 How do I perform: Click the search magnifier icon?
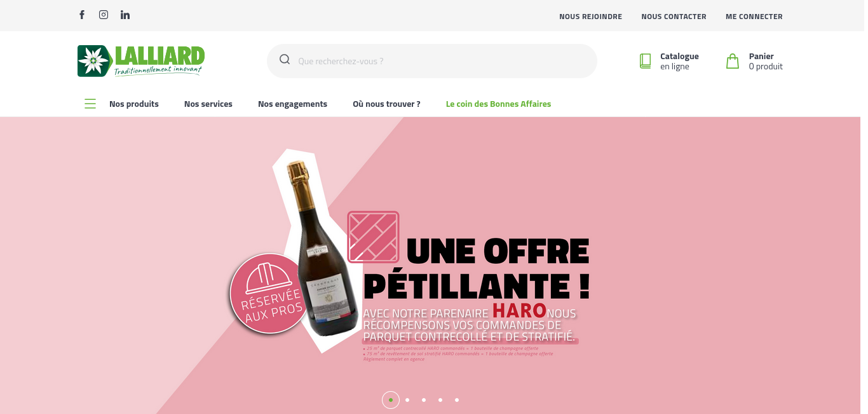pyautogui.click(x=285, y=60)
